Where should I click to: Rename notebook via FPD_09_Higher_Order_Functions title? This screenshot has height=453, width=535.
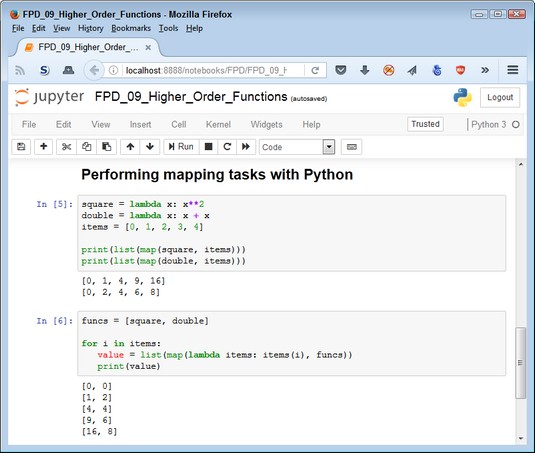coord(191,97)
